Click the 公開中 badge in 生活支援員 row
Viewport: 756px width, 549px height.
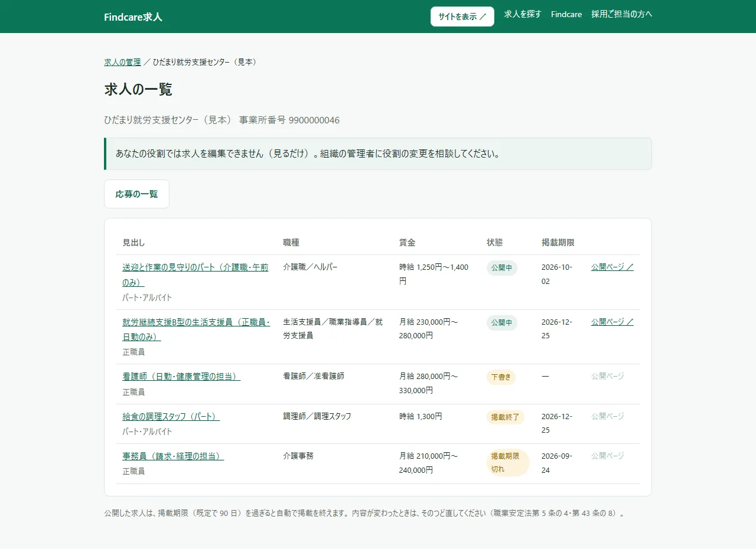click(502, 323)
